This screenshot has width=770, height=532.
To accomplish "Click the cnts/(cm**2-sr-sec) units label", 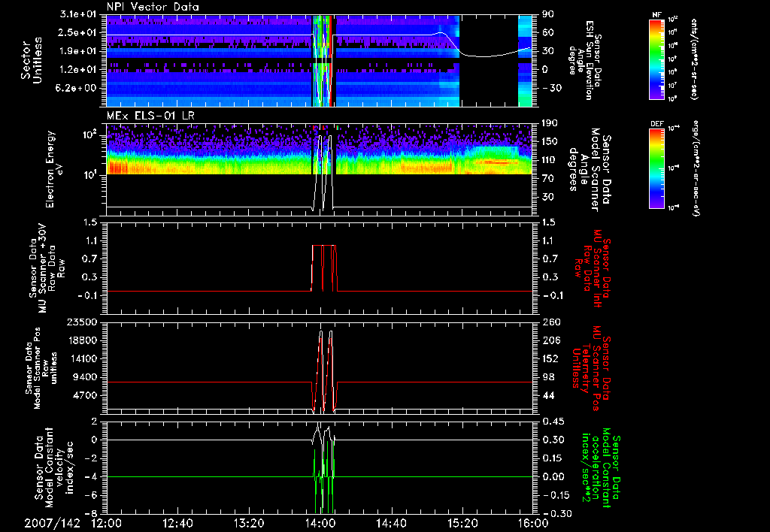I will (694, 59).
